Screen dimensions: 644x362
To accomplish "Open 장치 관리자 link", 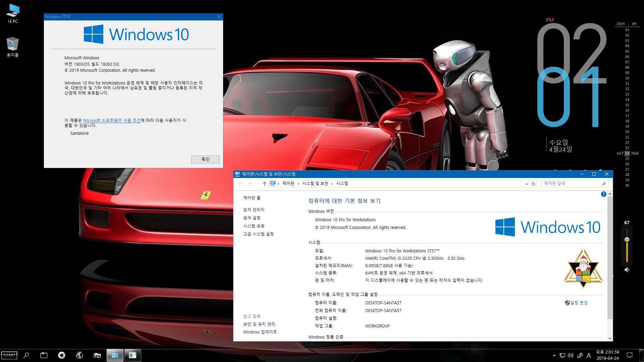I will [254, 210].
